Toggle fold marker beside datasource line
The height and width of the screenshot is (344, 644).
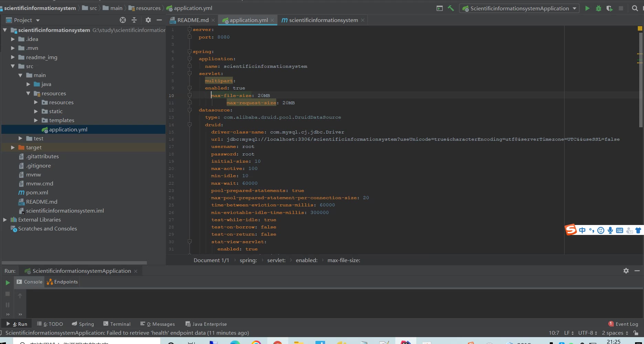click(190, 110)
